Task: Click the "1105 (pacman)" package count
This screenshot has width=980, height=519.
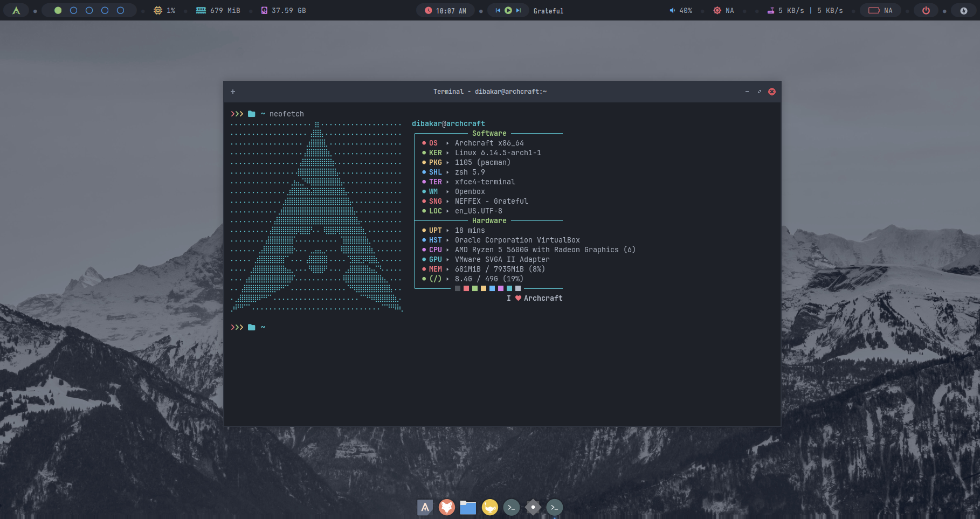Action: [x=483, y=162]
